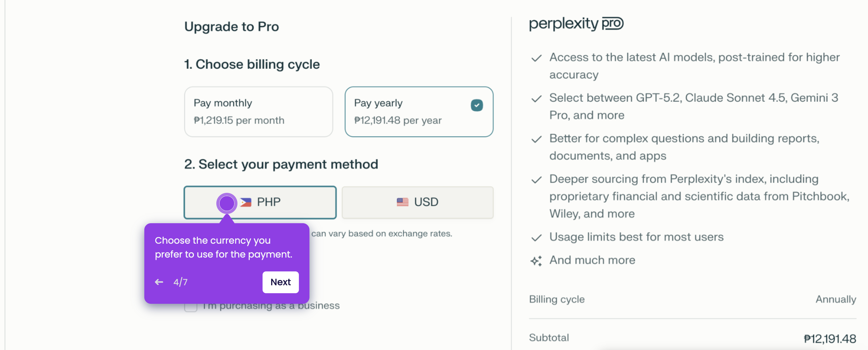Click the Subtotal amount ₱12,191.48

(x=830, y=338)
